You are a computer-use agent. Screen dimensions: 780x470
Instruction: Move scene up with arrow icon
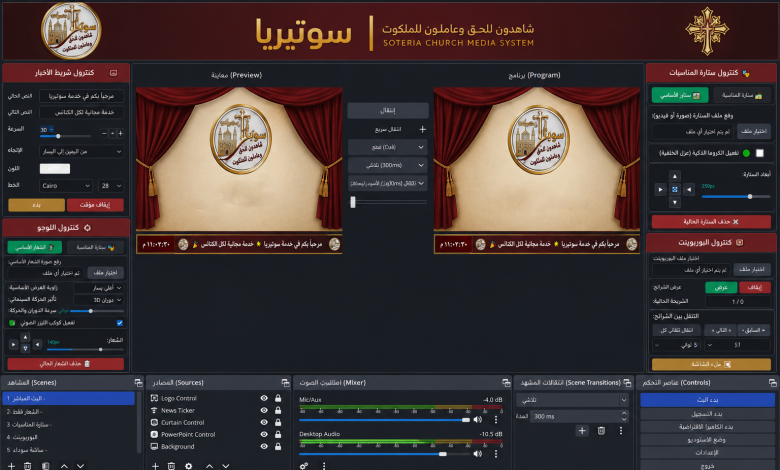click(x=64, y=466)
